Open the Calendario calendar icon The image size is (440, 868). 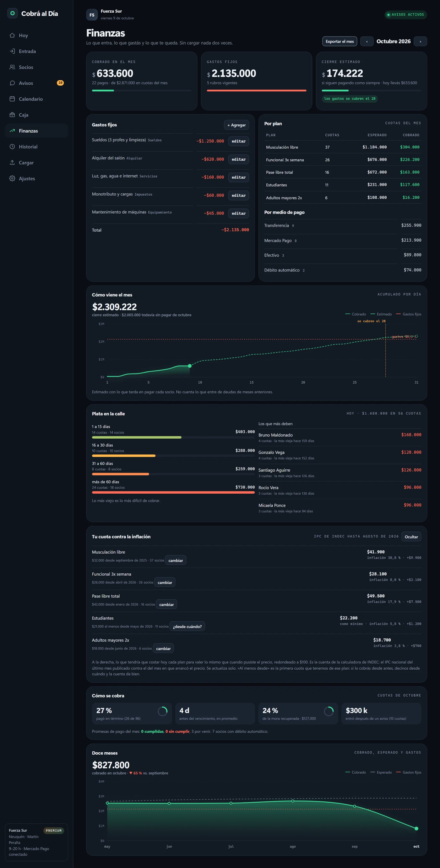[12, 99]
